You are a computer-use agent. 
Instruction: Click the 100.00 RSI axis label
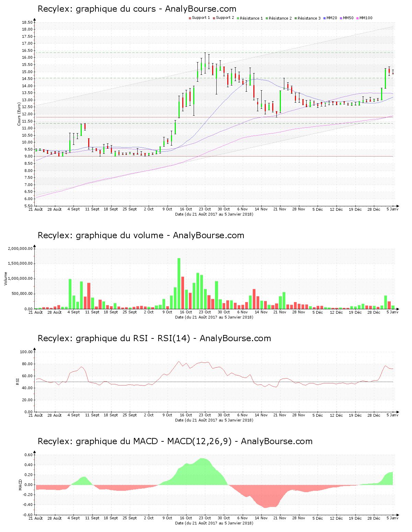pyautogui.click(x=26, y=352)
